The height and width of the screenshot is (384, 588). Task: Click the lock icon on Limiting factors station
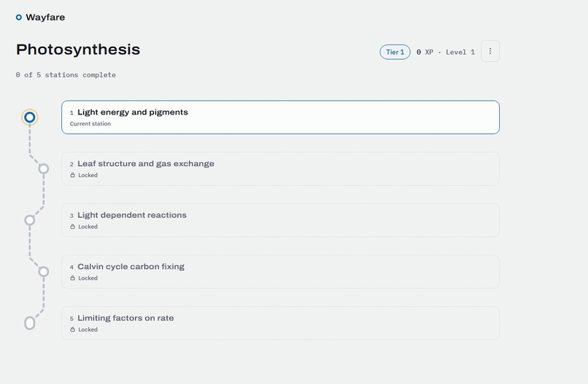point(73,329)
